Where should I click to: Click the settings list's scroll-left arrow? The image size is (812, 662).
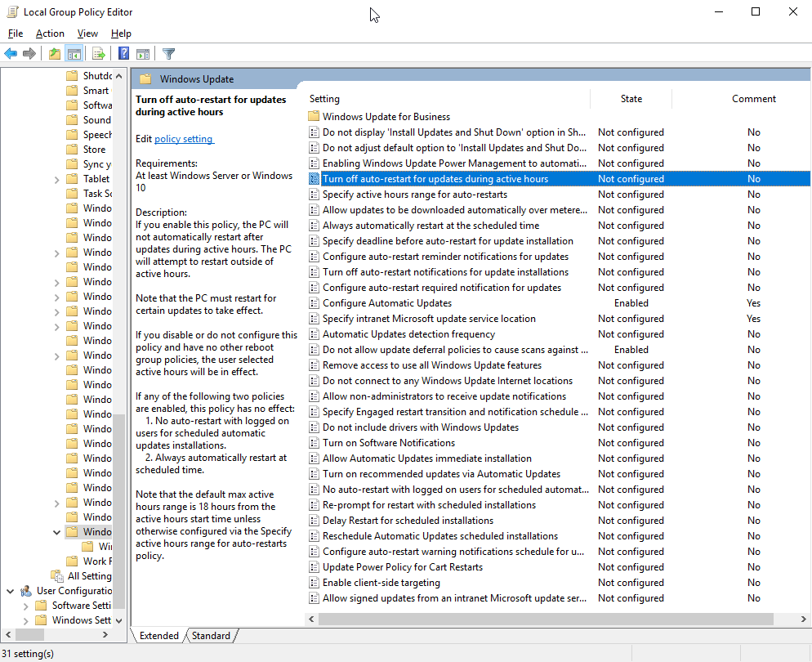tap(312, 619)
